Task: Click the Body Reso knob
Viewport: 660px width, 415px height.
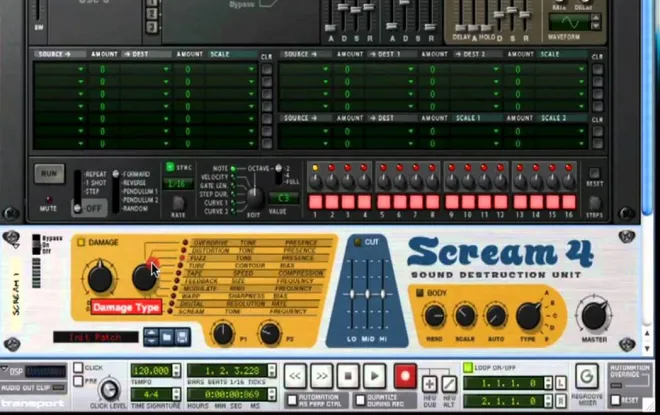Action: click(x=434, y=317)
